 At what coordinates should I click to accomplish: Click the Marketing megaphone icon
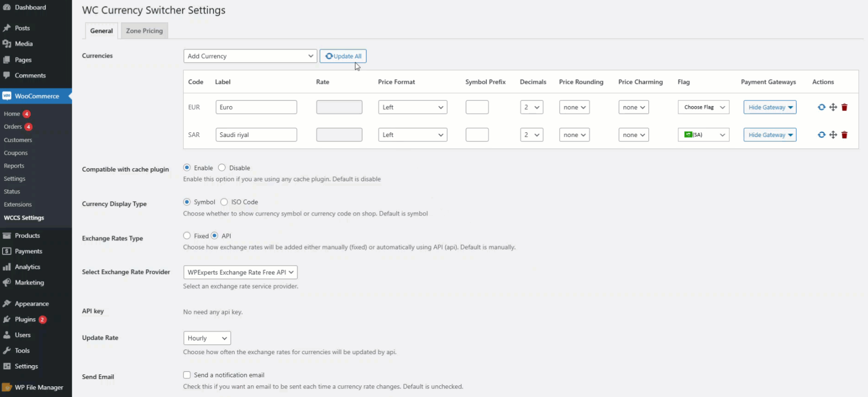click(7, 282)
